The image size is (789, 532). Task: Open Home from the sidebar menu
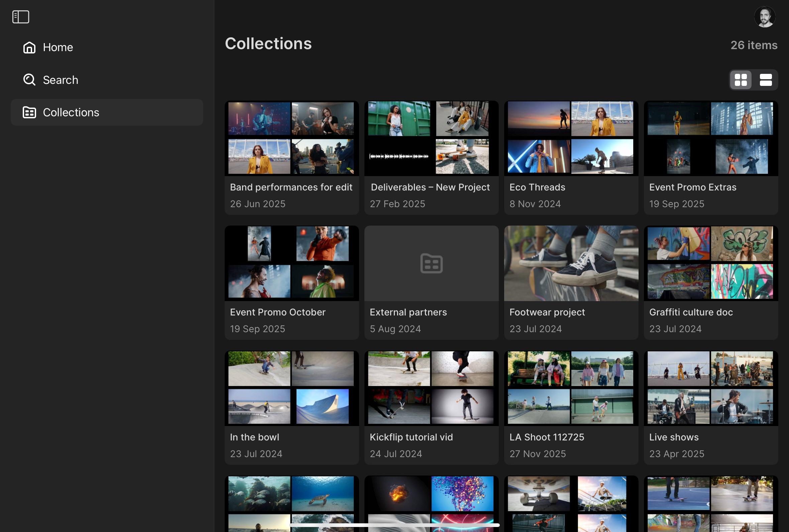tap(58, 47)
